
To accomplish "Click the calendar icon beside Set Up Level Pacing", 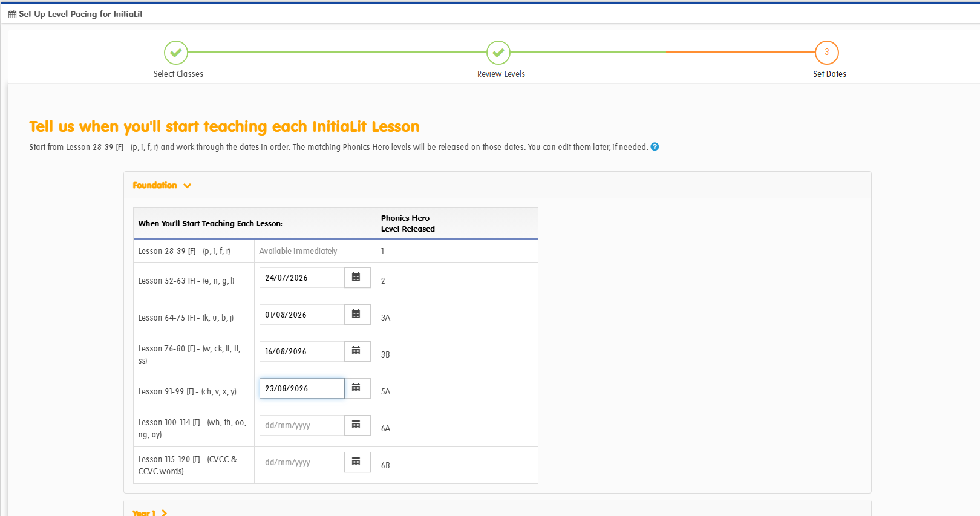I will coord(12,14).
